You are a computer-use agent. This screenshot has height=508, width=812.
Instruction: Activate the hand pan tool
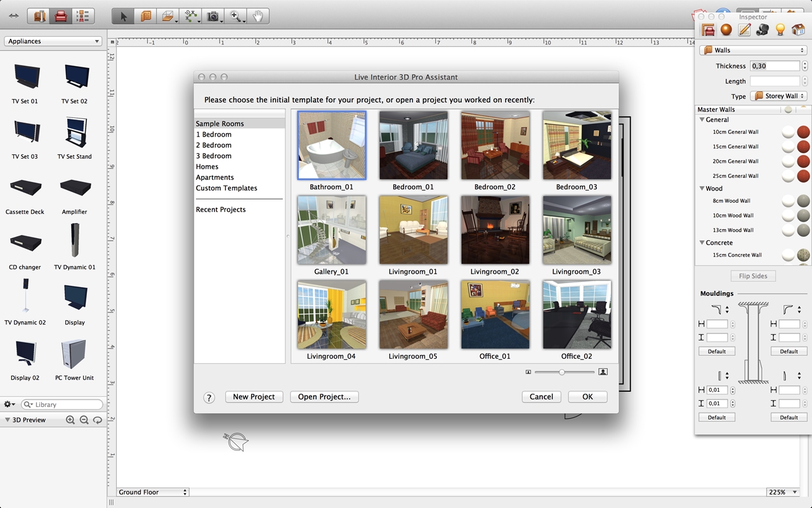pyautogui.click(x=258, y=17)
